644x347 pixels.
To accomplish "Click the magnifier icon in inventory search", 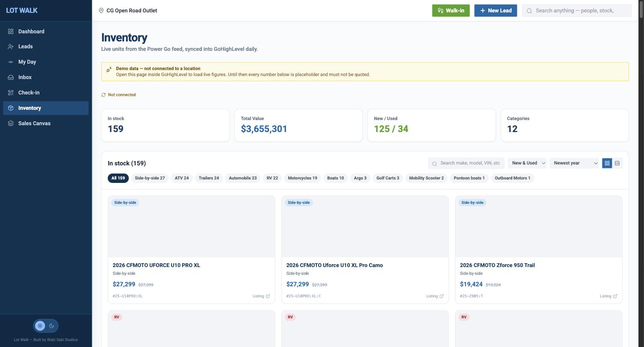I will coord(434,164).
